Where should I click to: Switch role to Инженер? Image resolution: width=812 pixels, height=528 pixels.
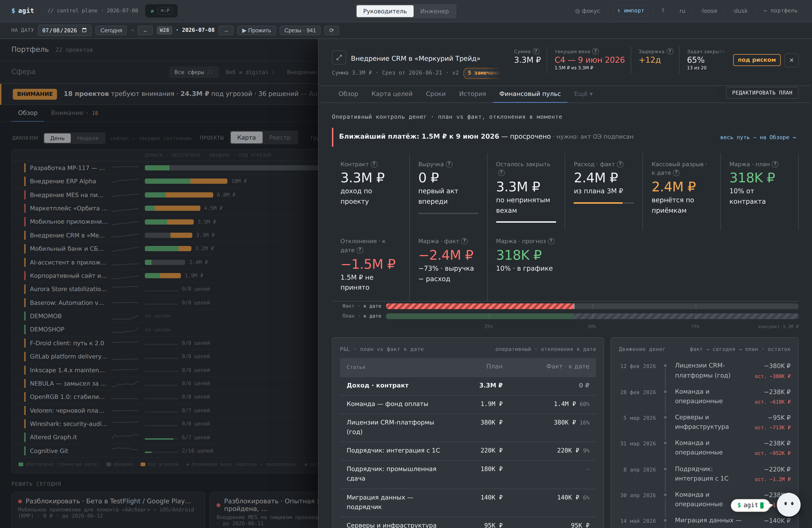(434, 11)
